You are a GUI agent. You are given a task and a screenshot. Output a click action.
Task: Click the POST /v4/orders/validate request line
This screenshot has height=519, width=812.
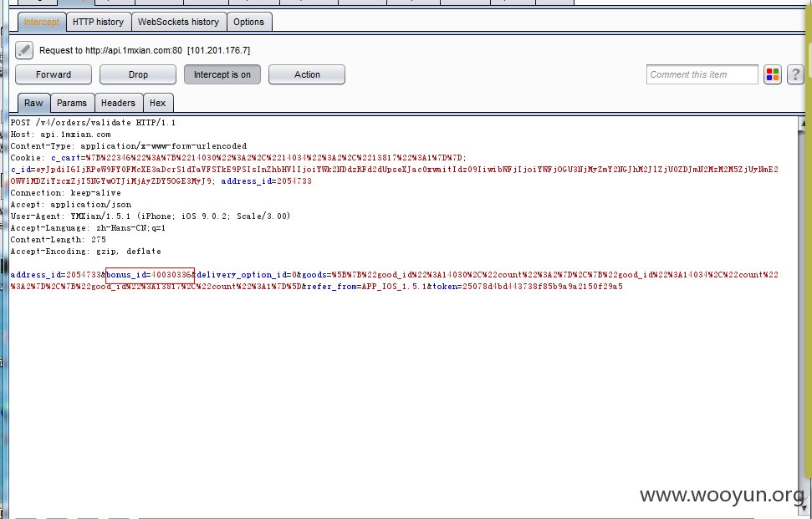[93, 123]
